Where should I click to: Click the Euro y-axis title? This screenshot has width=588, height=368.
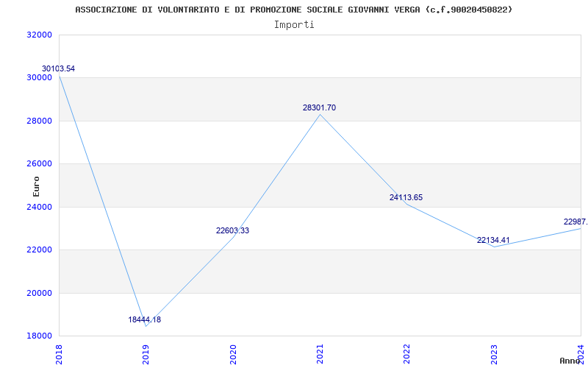point(36,187)
